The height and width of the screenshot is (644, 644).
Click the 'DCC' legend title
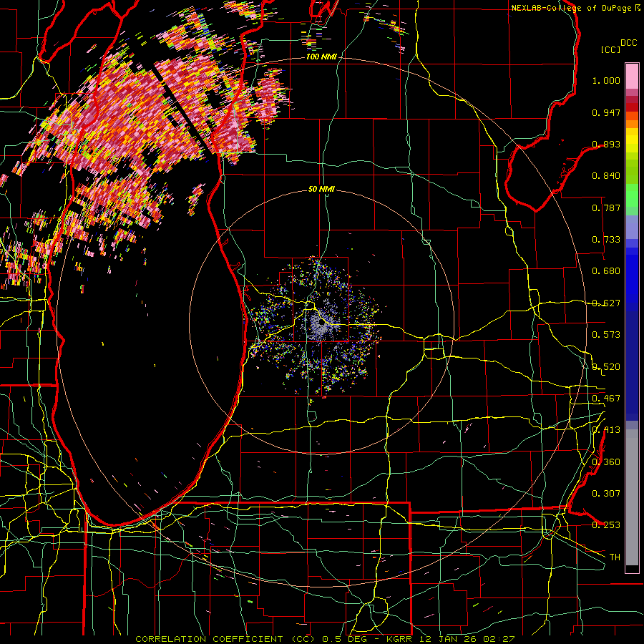pyautogui.click(x=629, y=43)
